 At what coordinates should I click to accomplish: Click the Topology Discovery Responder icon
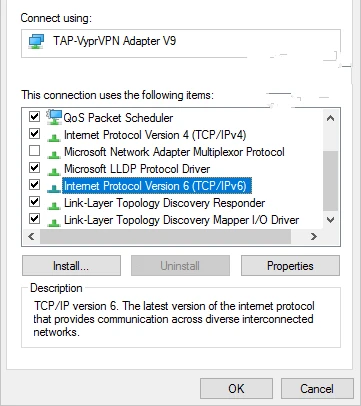54,205
